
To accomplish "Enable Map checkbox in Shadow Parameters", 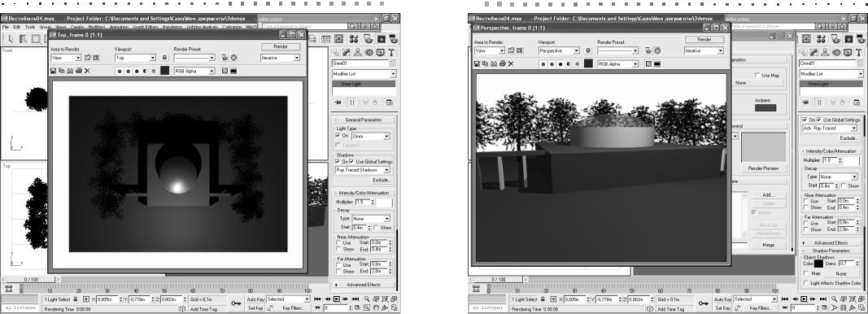I will (x=805, y=273).
